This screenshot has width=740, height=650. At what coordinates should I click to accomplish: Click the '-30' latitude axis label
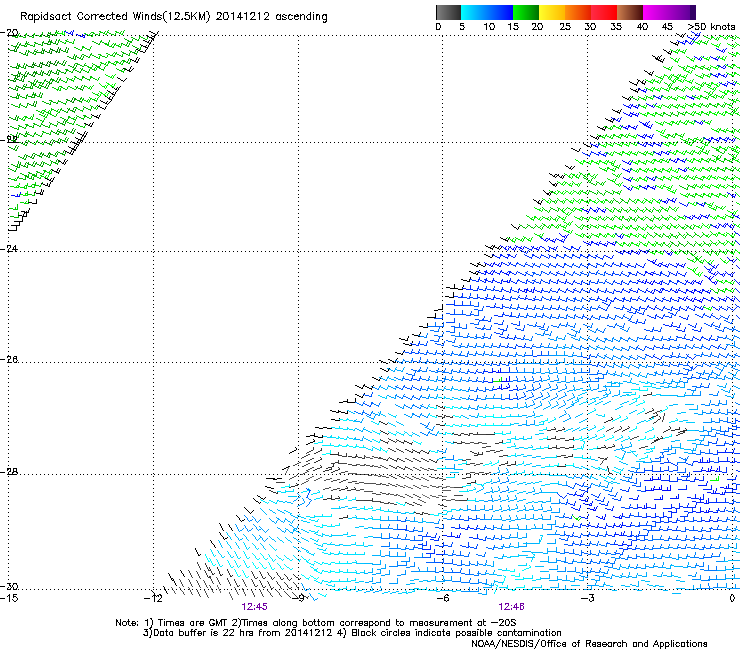click(x=9, y=586)
